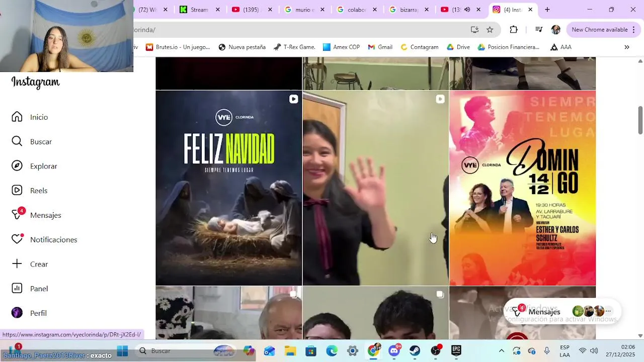Image resolution: width=644 pixels, height=362 pixels.
Task: Open Brutes.io bookmark
Action: tap(178, 47)
